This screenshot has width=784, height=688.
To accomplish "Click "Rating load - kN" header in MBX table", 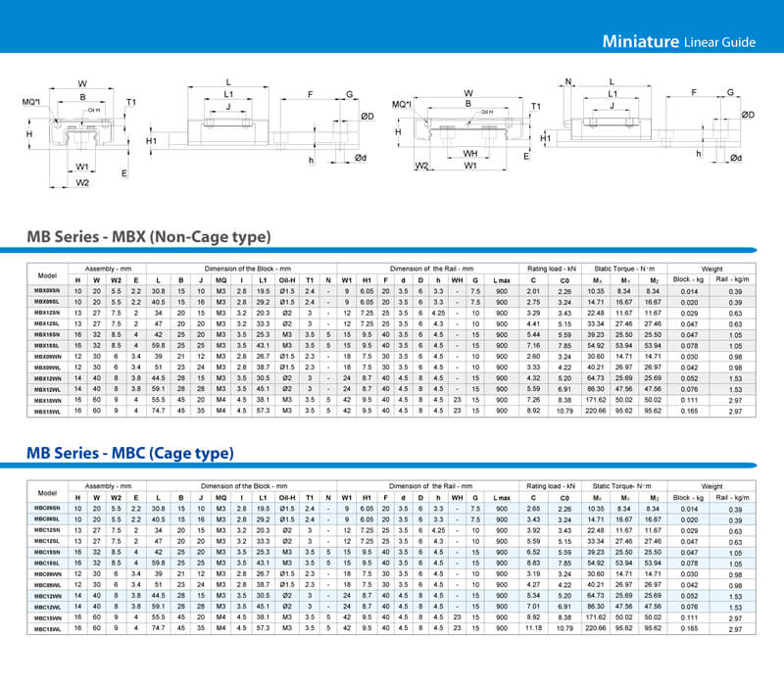I will tap(549, 268).
